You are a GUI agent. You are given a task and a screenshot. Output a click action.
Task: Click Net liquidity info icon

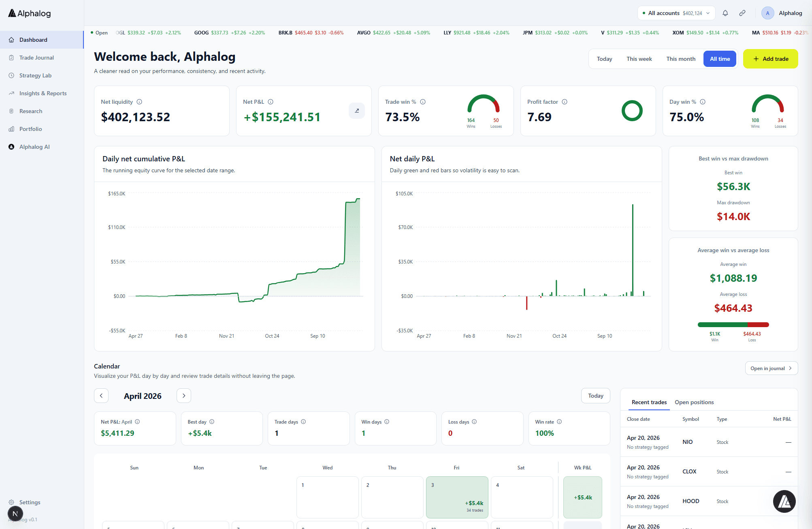point(139,102)
